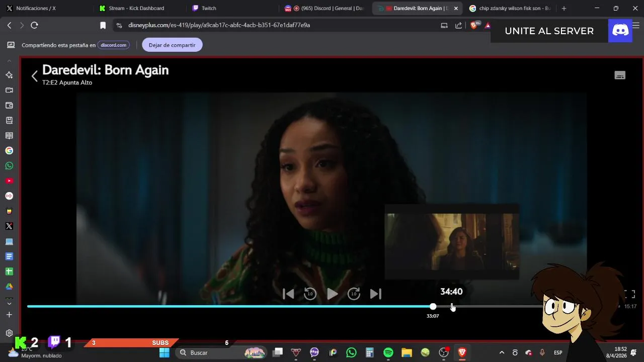This screenshot has width=644, height=362.
Task: Bookmark this page
Action: [103, 25]
